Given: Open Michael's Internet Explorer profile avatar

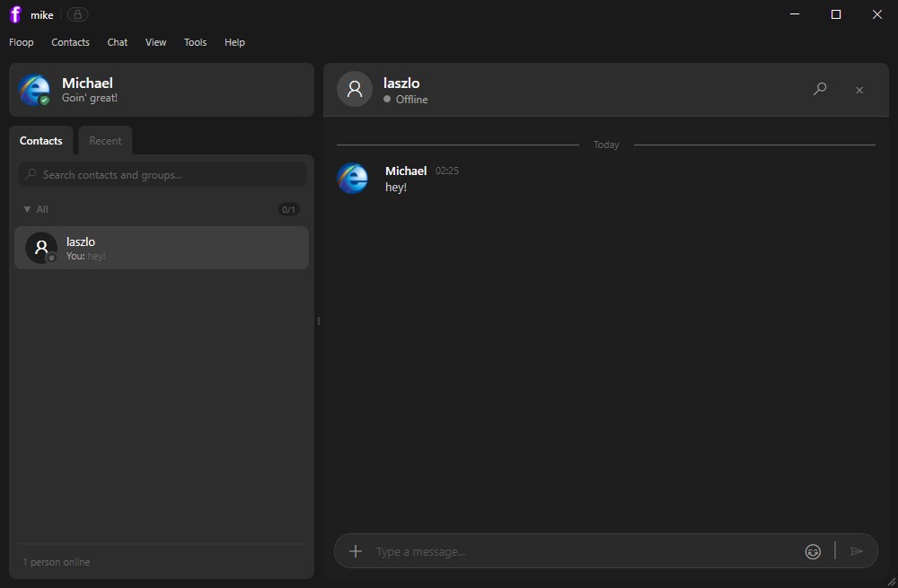Looking at the screenshot, I should point(34,90).
